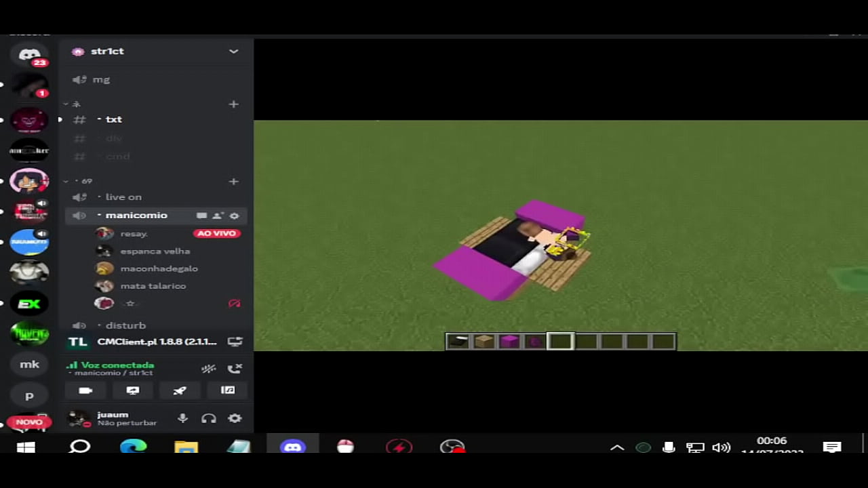Mute the microphone
The height and width of the screenshot is (488, 868).
tap(182, 418)
